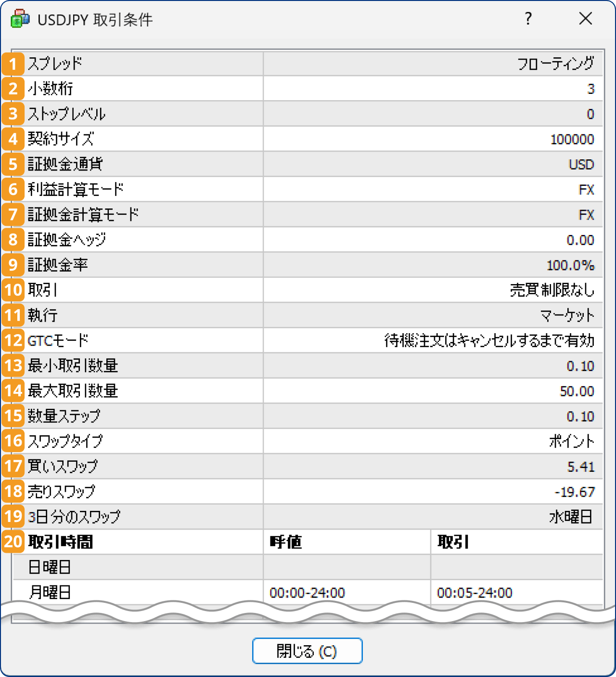The width and height of the screenshot is (616, 677).
Task: Open the help question mark icon
Action: click(x=528, y=19)
